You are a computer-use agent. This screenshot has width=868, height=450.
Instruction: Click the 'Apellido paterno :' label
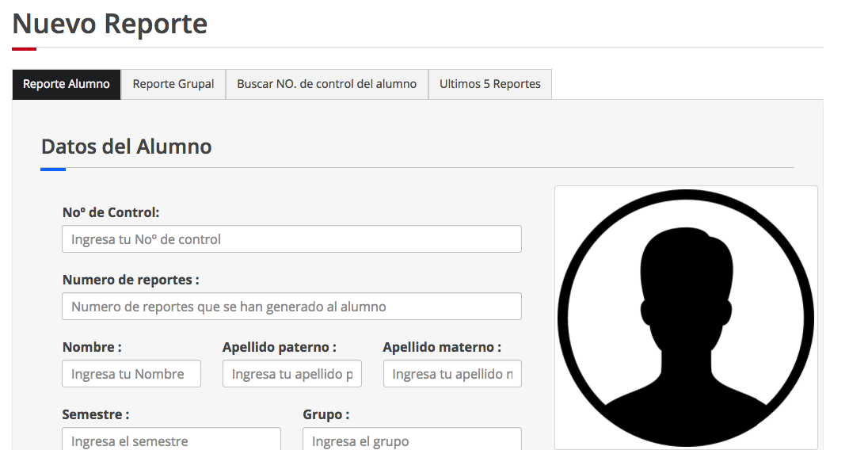[280, 347]
